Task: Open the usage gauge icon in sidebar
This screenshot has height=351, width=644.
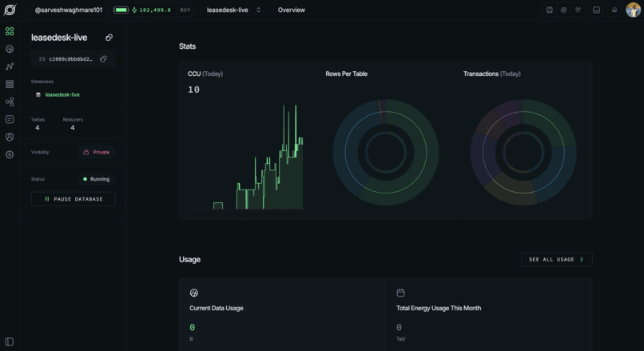Action: pos(10,49)
